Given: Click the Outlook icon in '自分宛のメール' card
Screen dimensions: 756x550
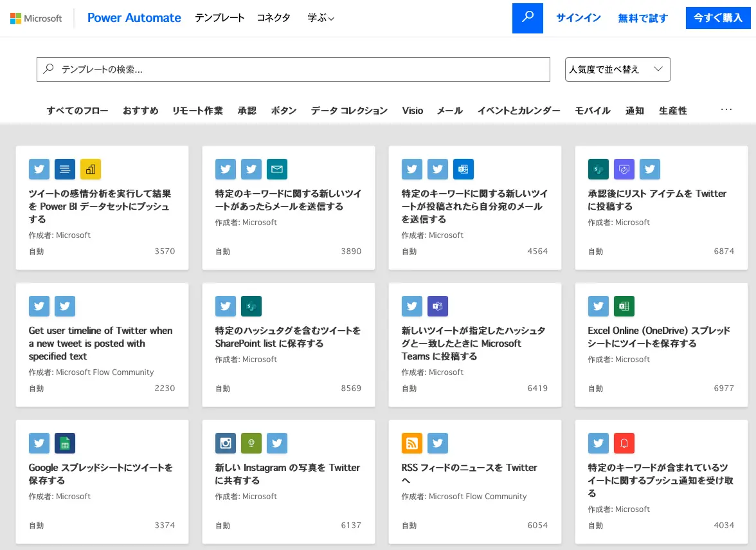Looking at the screenshot, I should click(464, 169).
